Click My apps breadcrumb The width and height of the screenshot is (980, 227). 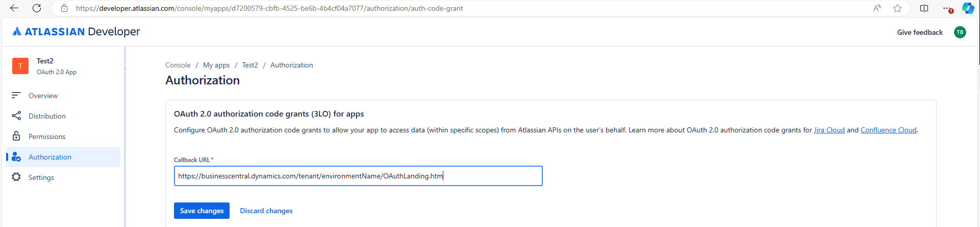[x=216, y=65]
